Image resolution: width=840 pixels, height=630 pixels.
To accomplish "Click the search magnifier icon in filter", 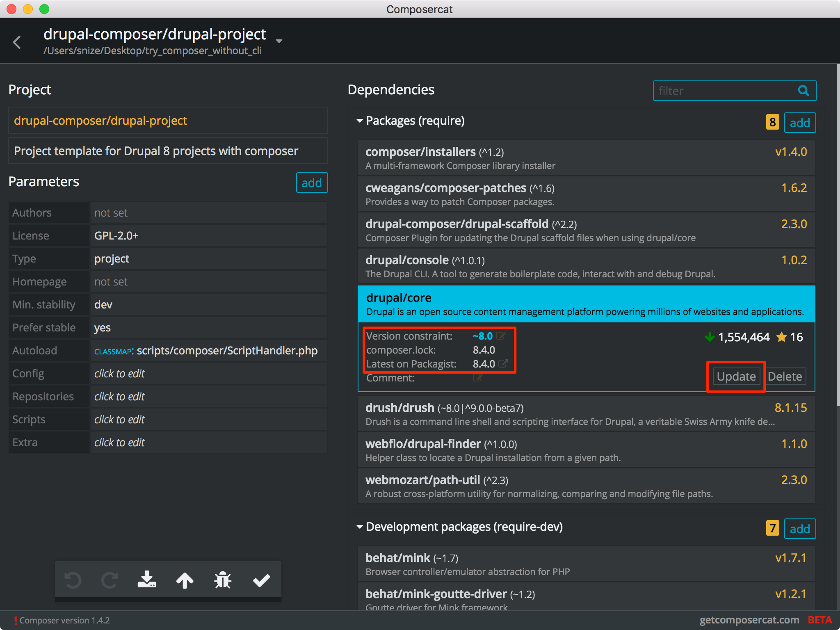I will (x=803, y=91).
